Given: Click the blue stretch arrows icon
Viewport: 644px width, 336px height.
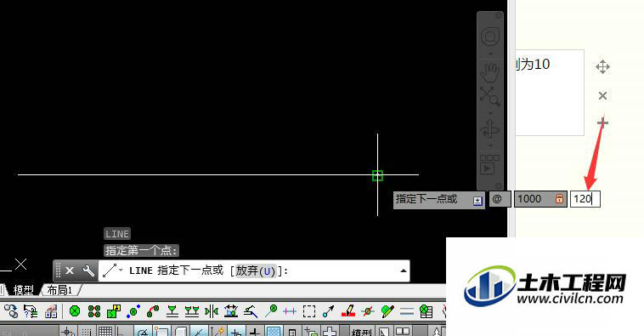Looking at the screenshot, I should click(231, 311).
